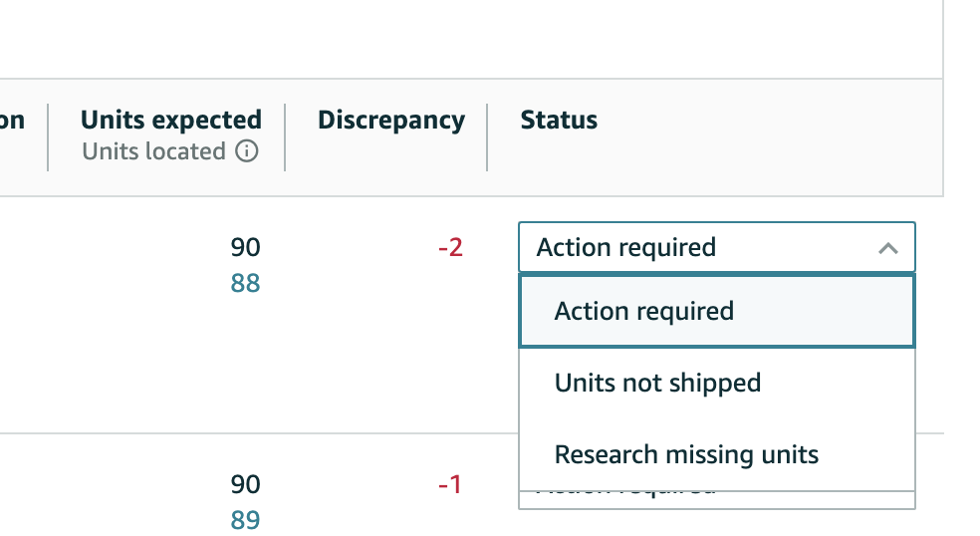Click the Units expected column header
This screenshot has width=980, height=536.
click(171, 120)
